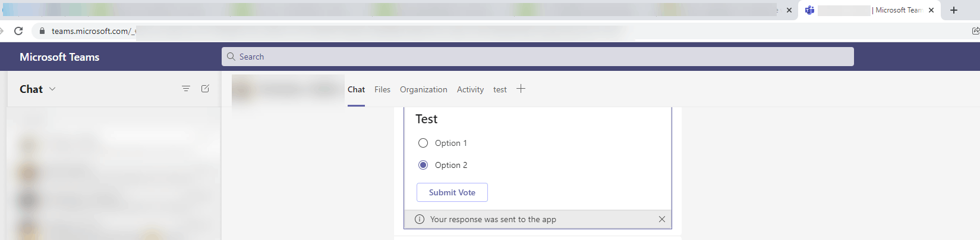This screenshot has height=240, width=980.
Task: Click the share page icon in address bar
Action: click(x=975, y=31)
